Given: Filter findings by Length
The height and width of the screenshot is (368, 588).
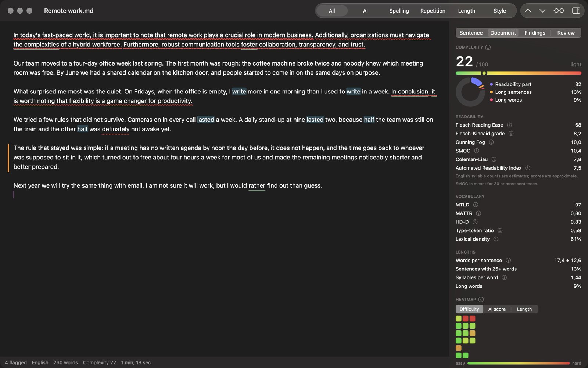Looking at the screenshot, I should click(467, 11).
